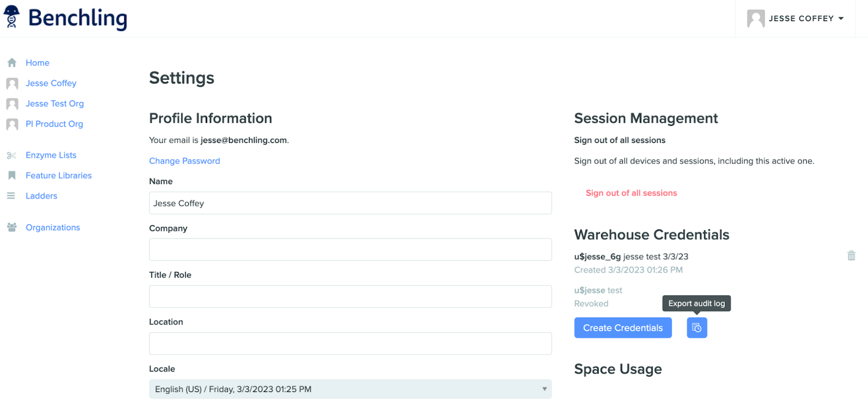Click the email jesse@benchling.com
Viewport: 868px width, 404px height.
click(244, 141)
